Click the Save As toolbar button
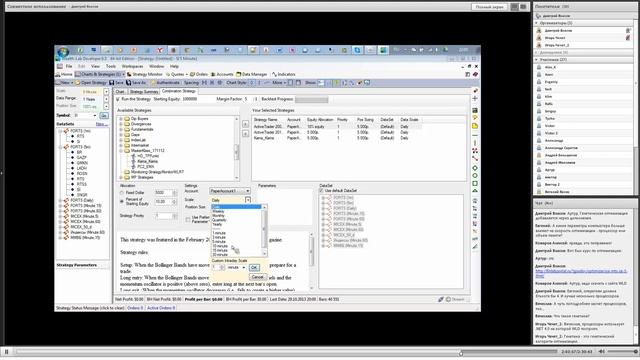 click(x=136, y=83)
